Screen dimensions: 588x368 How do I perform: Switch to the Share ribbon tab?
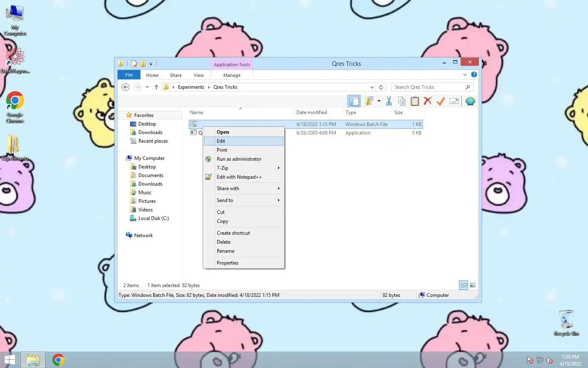[176, 75]
